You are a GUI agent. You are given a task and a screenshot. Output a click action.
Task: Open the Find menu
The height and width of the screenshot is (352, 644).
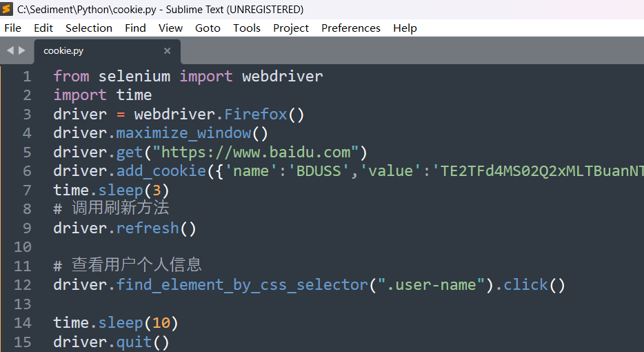[x=135, y=28]
